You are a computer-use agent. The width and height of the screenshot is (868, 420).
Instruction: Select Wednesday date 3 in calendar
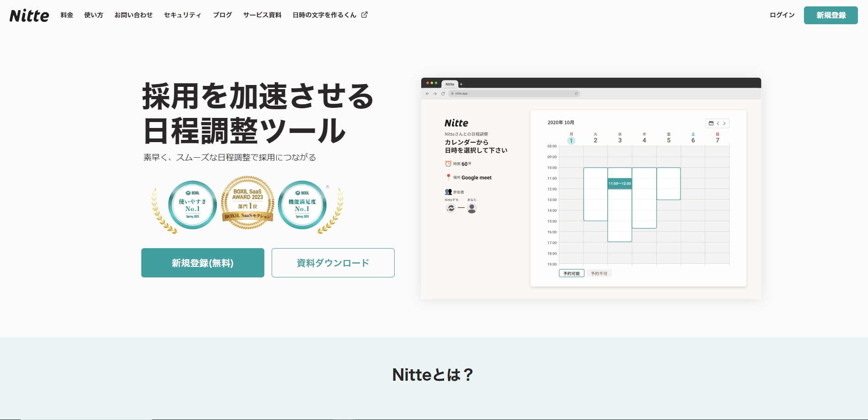[620, 140]
